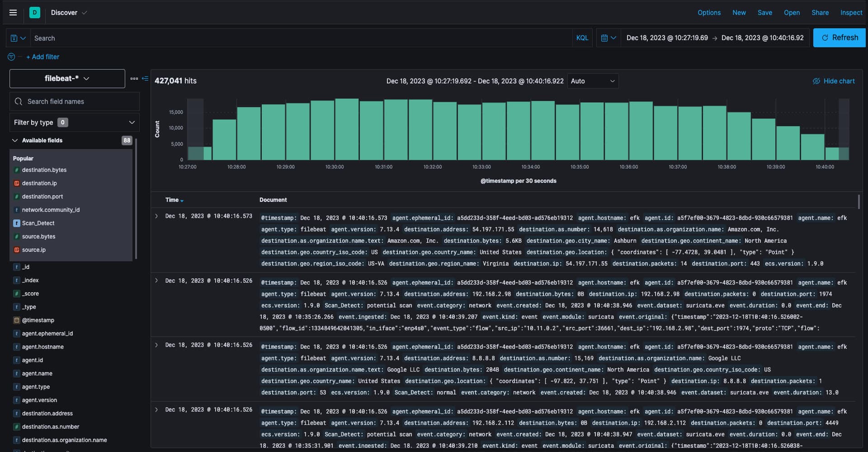Sort documents by Time column
The height and width of the screenshot is (452, 868).
click(x=174, y=200)
